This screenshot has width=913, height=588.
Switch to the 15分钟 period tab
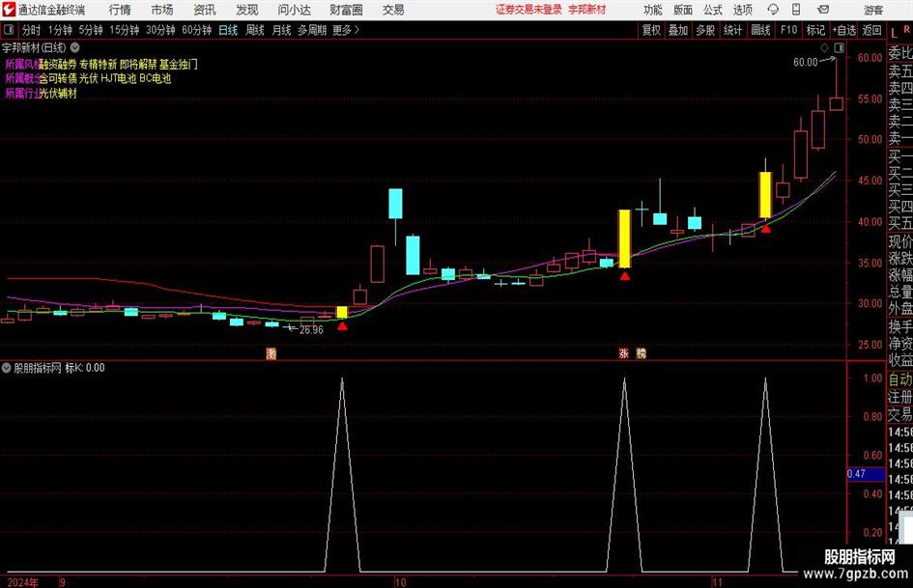pyautogui.click(x=125, y=30)
